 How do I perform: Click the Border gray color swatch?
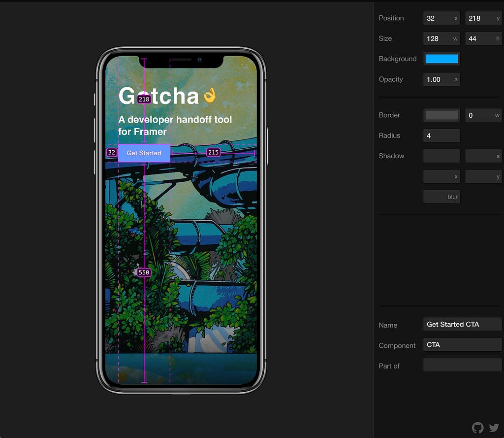tap(441, 115)
